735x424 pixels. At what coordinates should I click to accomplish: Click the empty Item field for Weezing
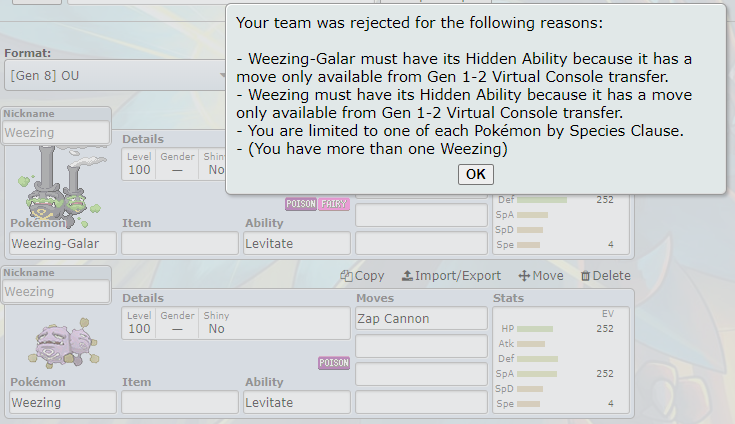point(180,402)
